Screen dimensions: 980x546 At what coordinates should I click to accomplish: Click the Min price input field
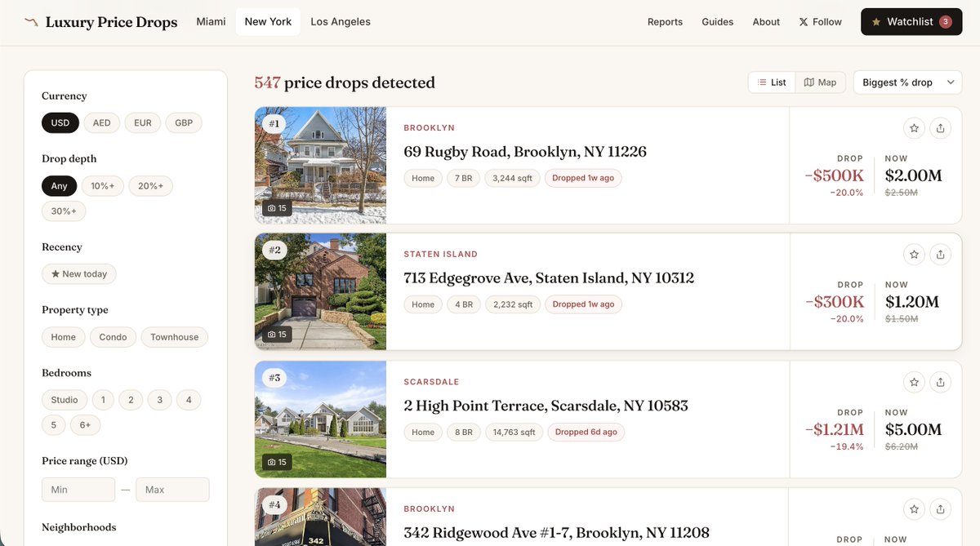coord(78,490)
